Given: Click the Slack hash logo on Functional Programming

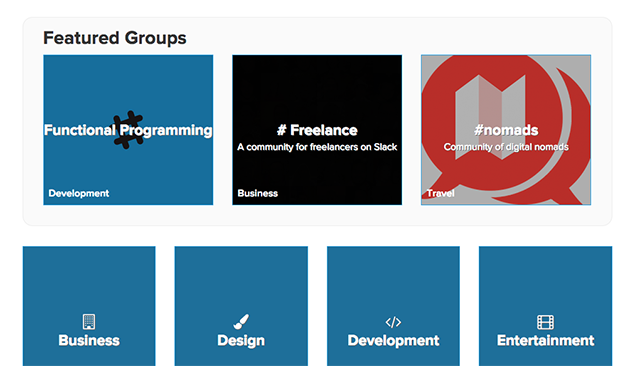Looking at the screenshot, I should coord(128,130).
